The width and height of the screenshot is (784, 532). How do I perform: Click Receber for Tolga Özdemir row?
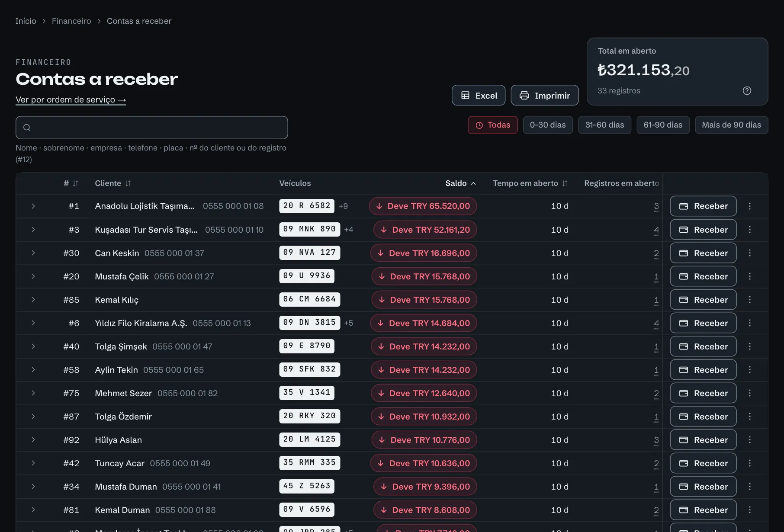(703, 417)
